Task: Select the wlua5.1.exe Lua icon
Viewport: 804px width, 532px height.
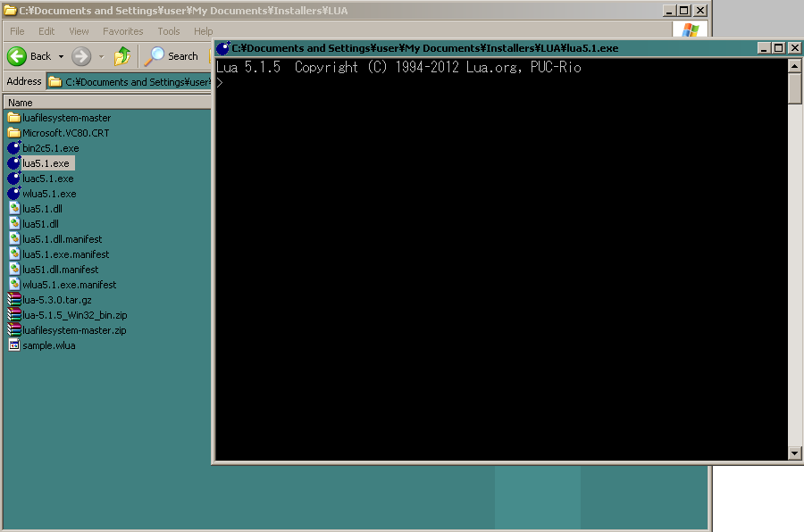Action: click(13, 194)
